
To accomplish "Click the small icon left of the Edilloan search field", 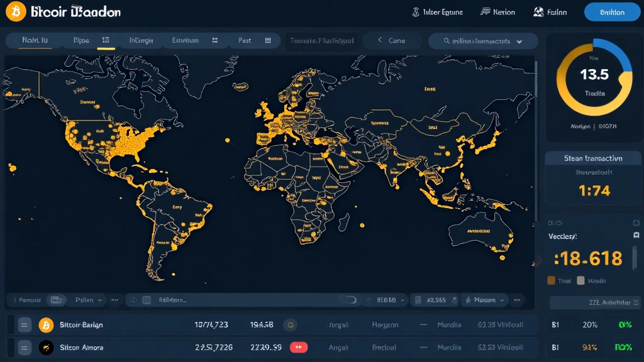I will pos(133,300).
